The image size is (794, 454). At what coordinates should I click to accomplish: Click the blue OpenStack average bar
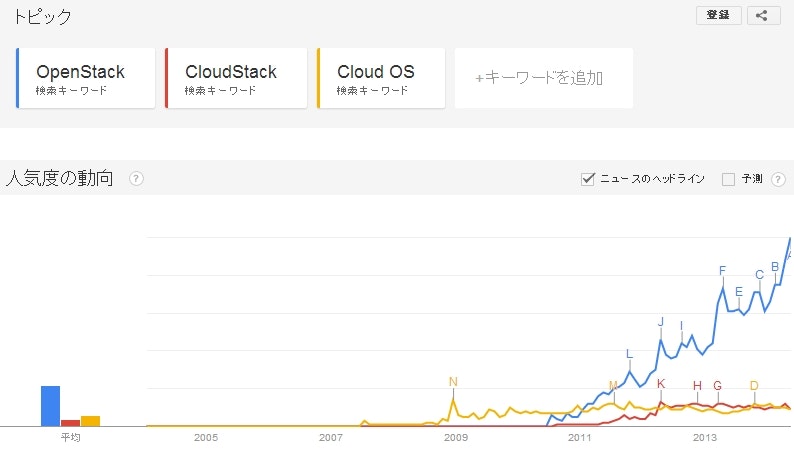pyautogui.click(x=50, y=405)
